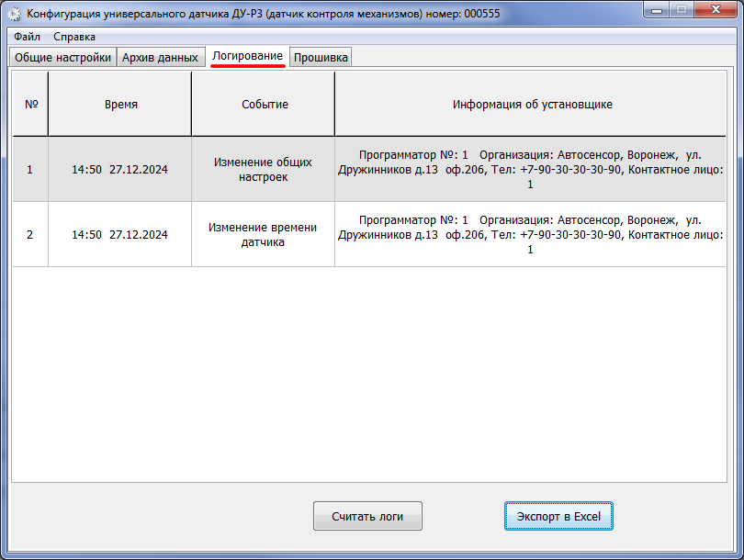Click the time cell in row 2

click(x=120, y=234)
